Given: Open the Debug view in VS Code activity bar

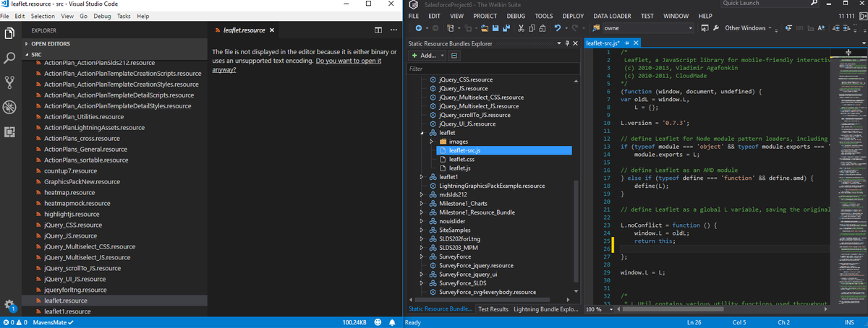Looking at the screenshot, I should [10, 107].
